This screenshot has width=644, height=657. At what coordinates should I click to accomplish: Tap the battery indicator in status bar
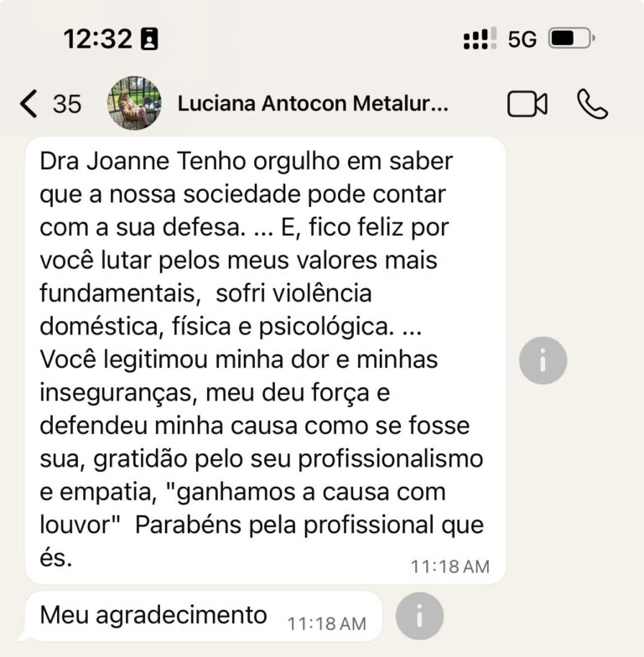570,39
